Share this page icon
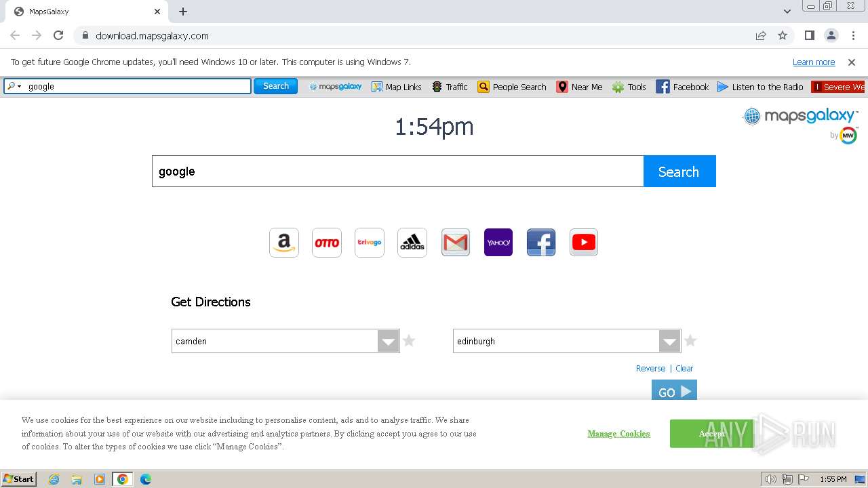Screen dimensions: 868x488 [x=761, y=35]
